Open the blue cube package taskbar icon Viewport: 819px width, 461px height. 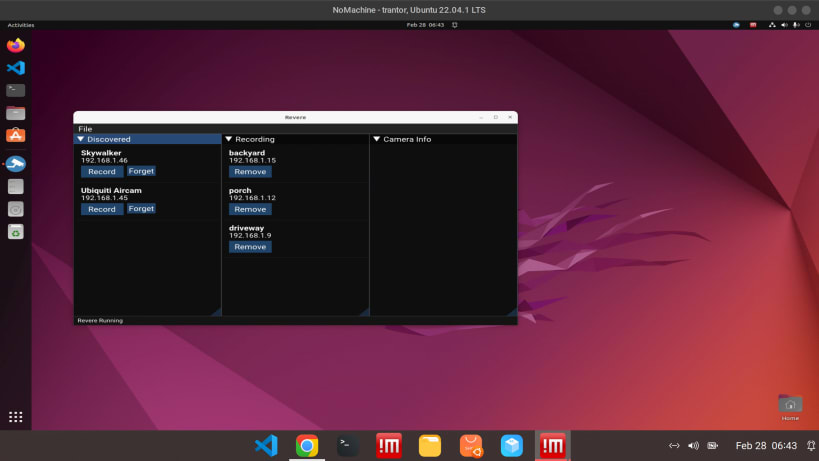pos(511,446)
